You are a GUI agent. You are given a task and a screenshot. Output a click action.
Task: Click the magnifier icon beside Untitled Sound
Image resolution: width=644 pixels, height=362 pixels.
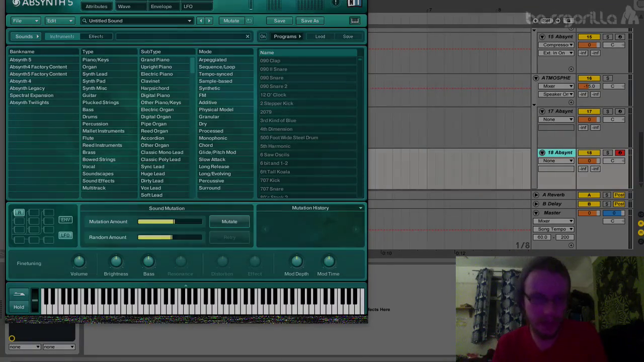(x=85, y=21)
